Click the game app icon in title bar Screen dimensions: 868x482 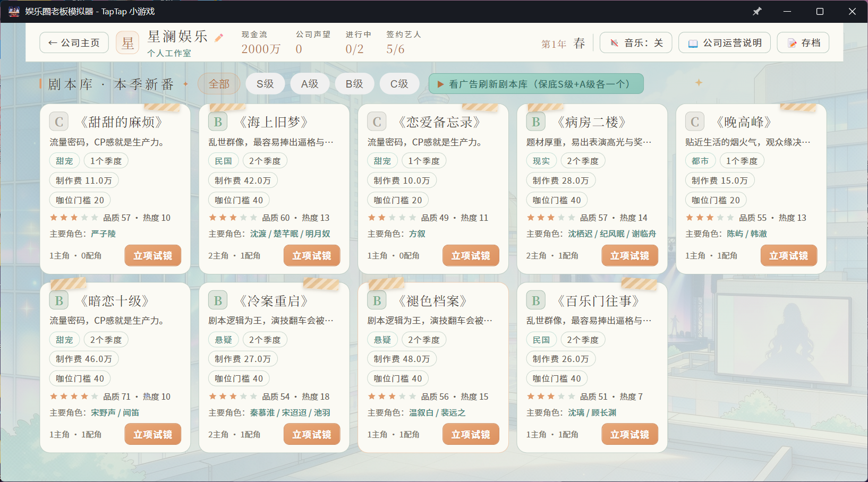tap(14, 11)
